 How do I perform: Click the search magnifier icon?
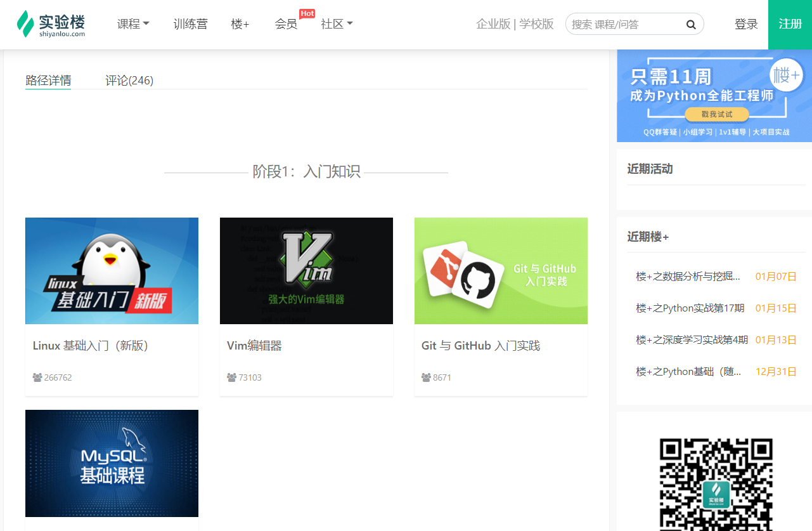691,25
